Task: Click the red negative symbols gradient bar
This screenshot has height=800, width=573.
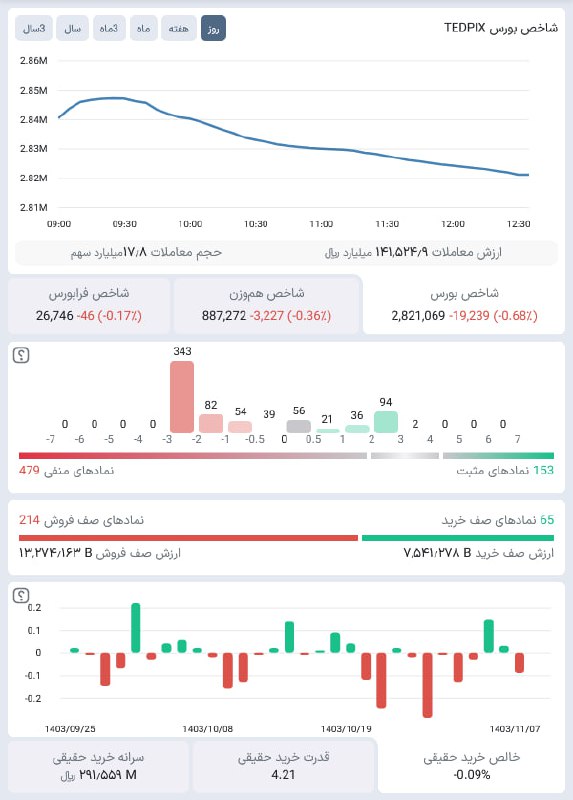Action: coord(193,456)
